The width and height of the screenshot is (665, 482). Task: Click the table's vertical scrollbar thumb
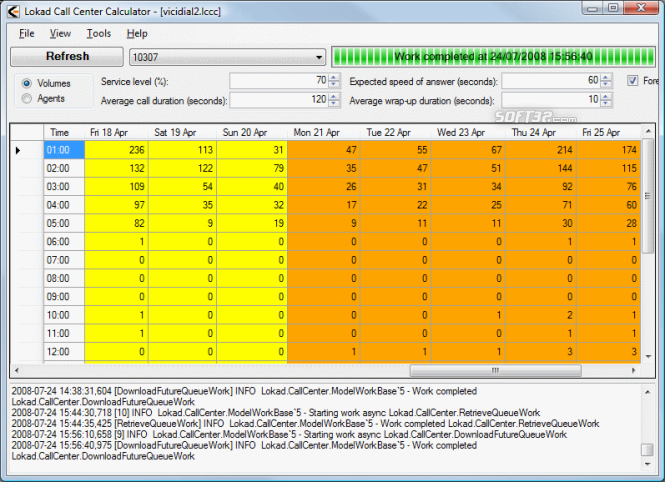pyautogui.click(x=648, y=196)
